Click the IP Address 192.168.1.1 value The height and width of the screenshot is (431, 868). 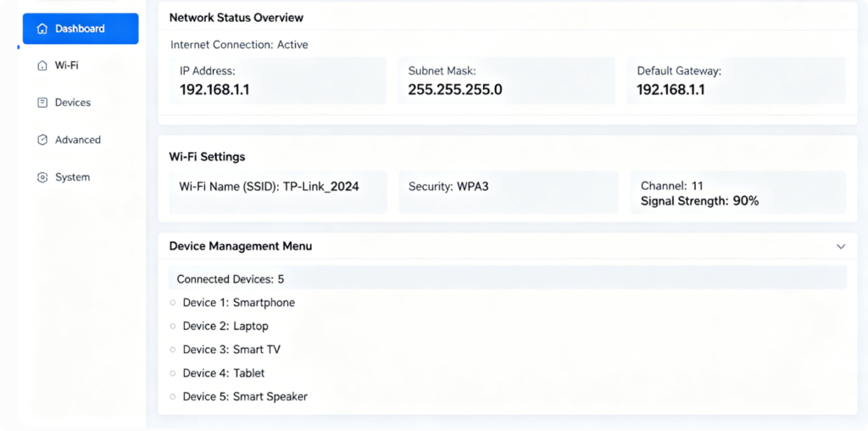click(214, 90)
